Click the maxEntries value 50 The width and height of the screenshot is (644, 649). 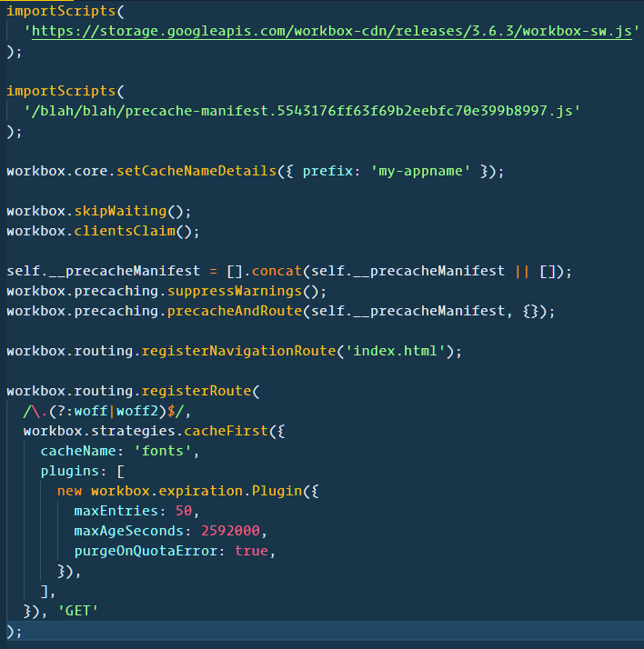tap(184, 511)
